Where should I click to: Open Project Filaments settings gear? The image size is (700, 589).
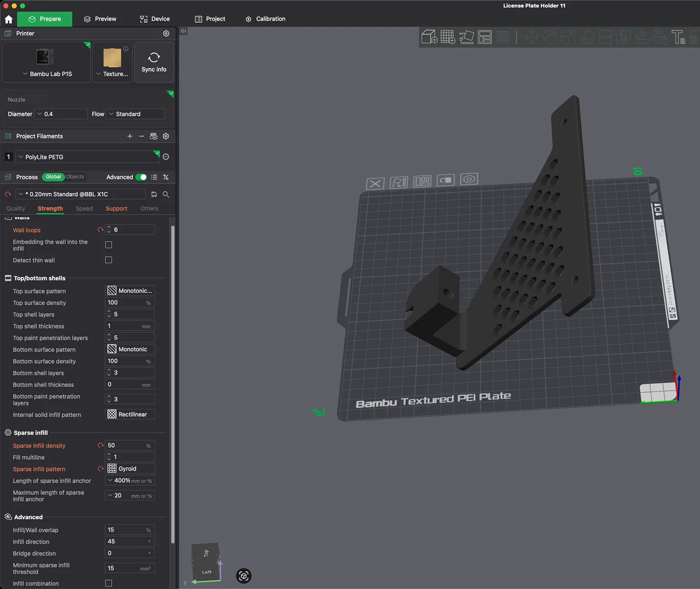pyautogui.click(x=166, y=136)
